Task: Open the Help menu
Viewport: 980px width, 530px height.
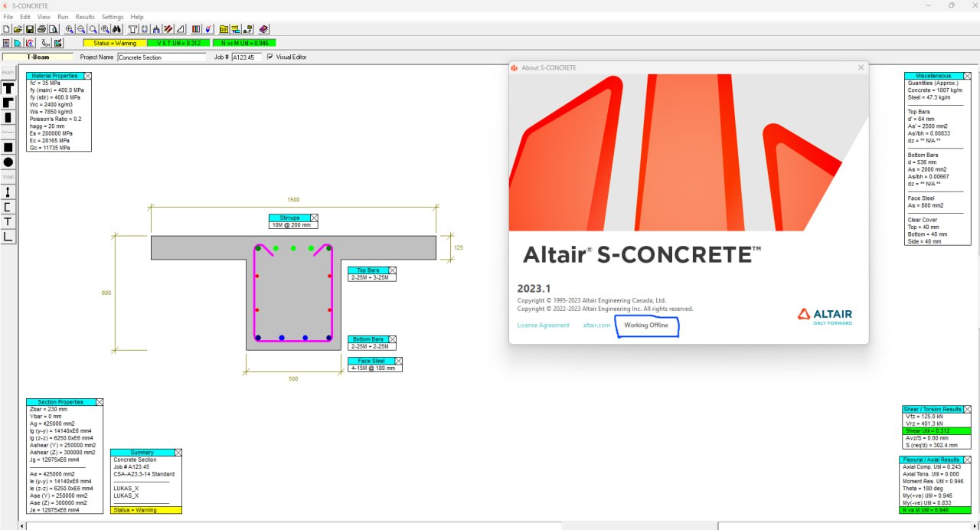Action: pyautogui.click(x=137, y=17)
